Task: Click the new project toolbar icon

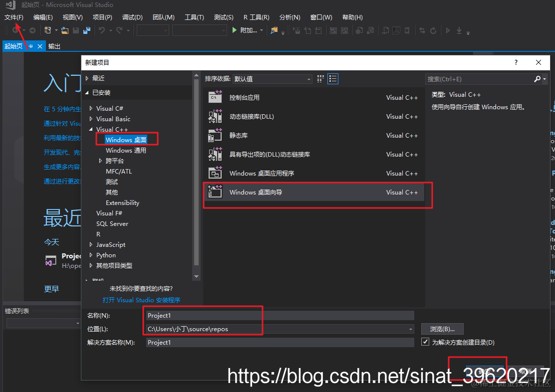Action: 47,30
